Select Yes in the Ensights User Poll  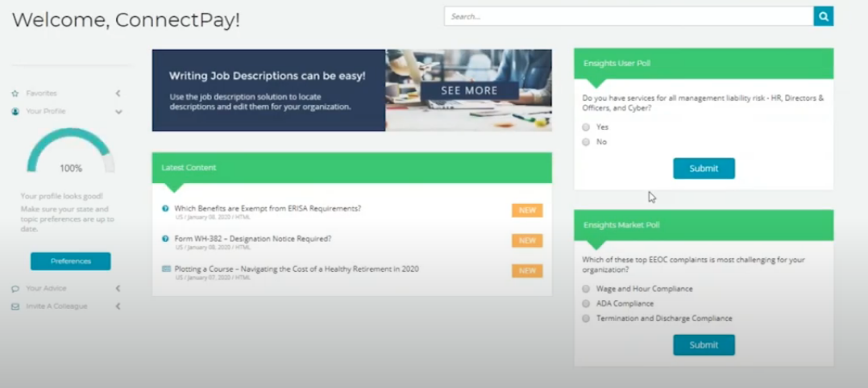(x=586, y=127)
